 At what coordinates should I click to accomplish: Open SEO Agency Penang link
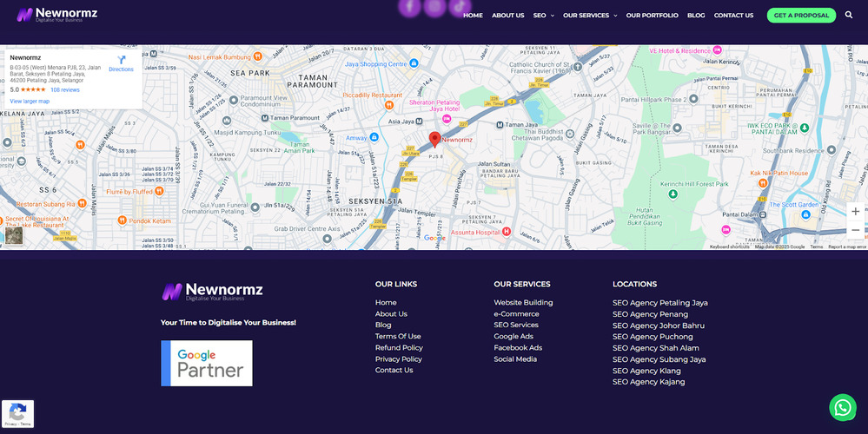[x=651, y=314]
